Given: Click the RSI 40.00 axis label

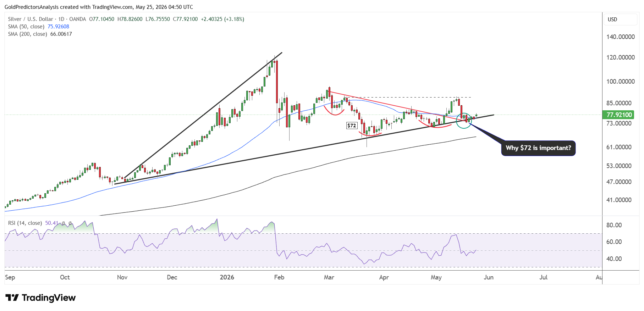Looking at the screenshot, I should click(614, 259).
